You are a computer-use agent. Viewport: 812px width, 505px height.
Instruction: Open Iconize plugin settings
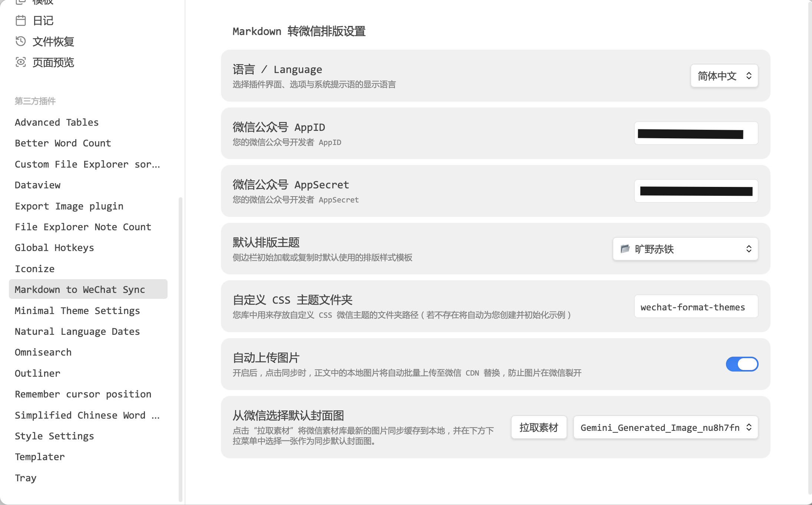click(x=88, y=269)
